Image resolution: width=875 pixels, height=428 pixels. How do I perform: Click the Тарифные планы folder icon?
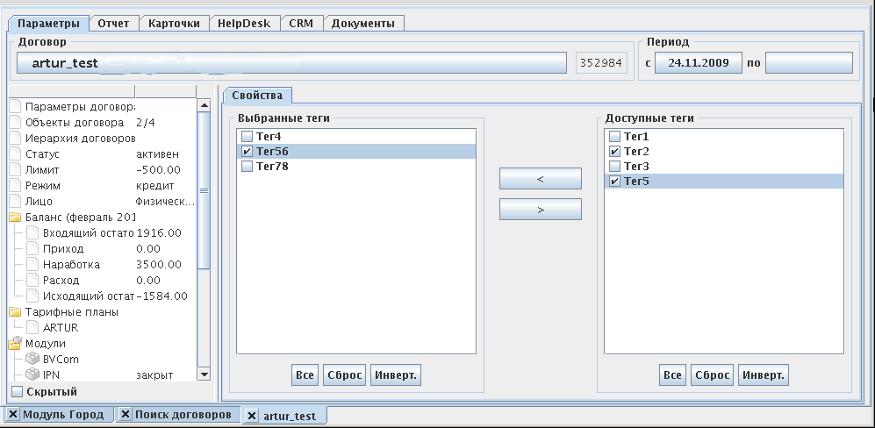[16, 312]
